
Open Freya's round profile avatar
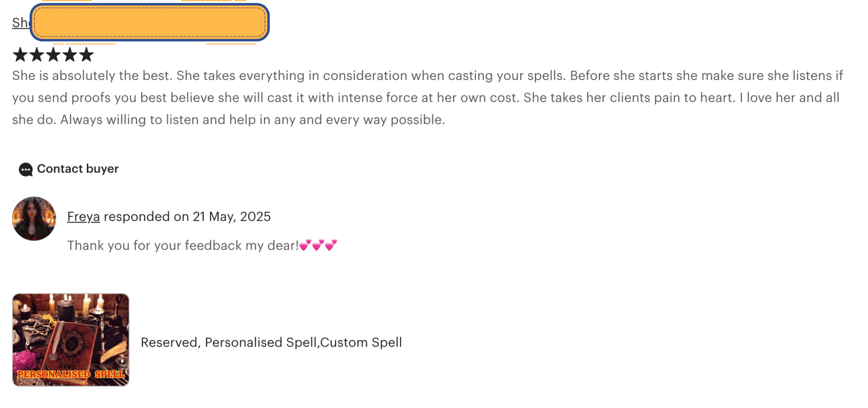coord(34,219)
